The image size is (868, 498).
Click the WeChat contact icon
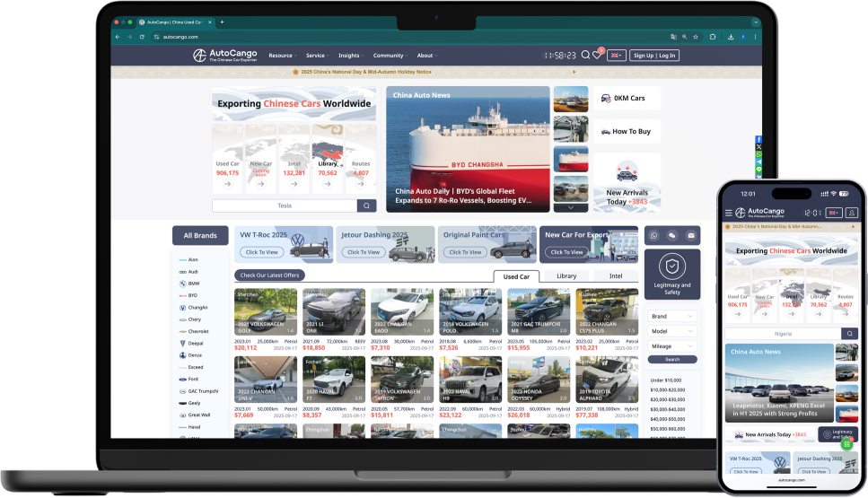click(x=672, y=235)
